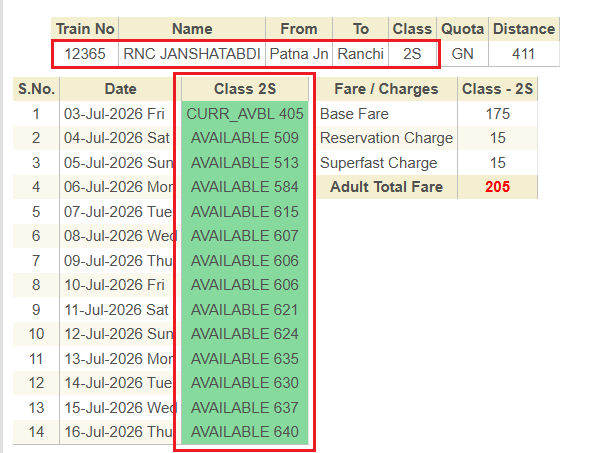Click the Fare / Charges header

click(x=386, y=89)
